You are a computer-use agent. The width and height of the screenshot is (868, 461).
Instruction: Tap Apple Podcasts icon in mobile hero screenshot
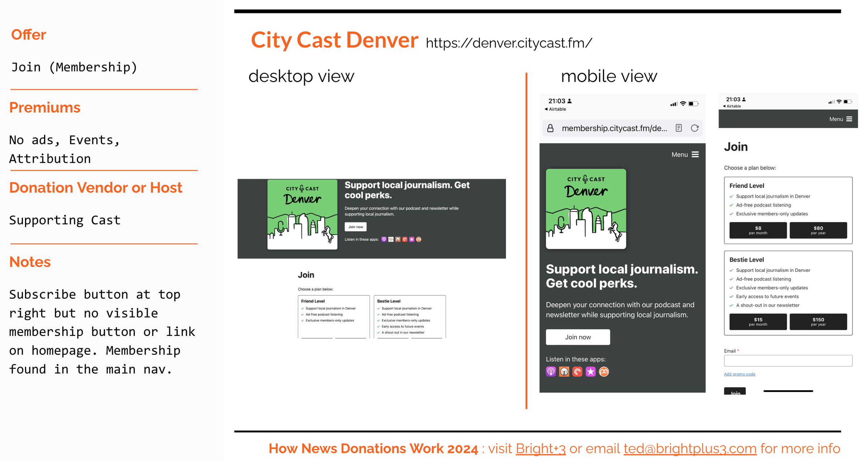pos(550,372)
